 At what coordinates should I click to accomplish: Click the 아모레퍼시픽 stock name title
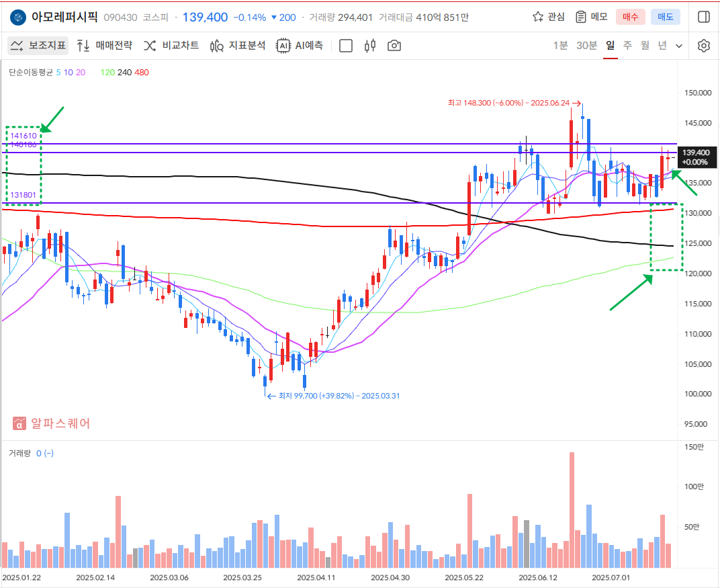64,17
